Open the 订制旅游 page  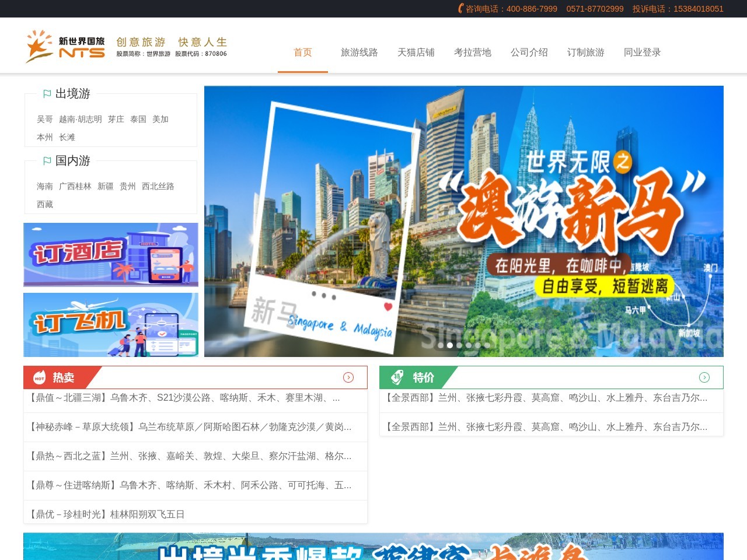tap(586, 52)
